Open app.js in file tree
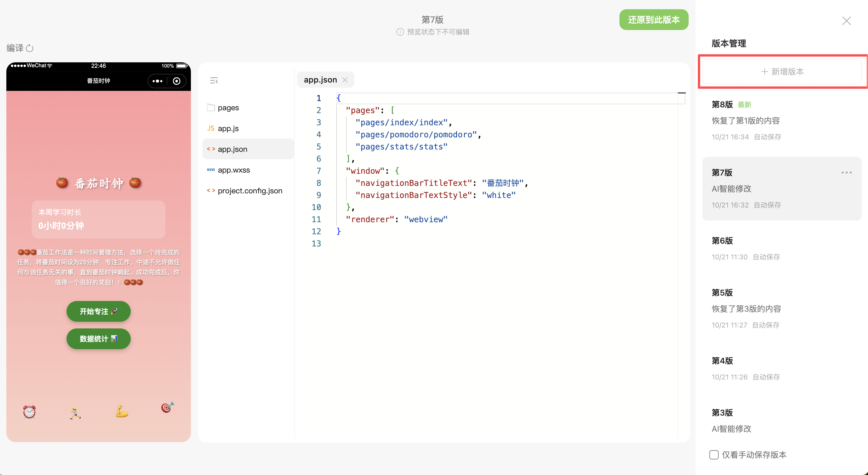 (x=228, y=128)
